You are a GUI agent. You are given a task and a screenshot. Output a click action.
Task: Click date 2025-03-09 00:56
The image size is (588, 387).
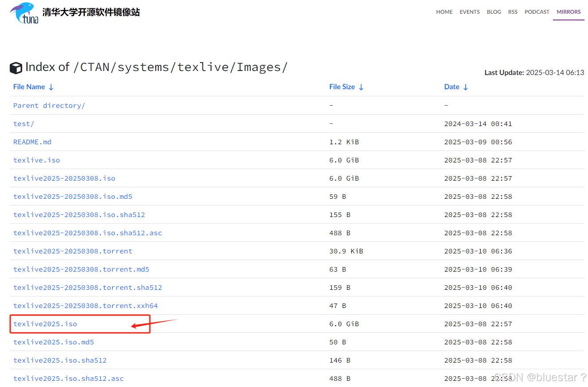tap(478, 142)
